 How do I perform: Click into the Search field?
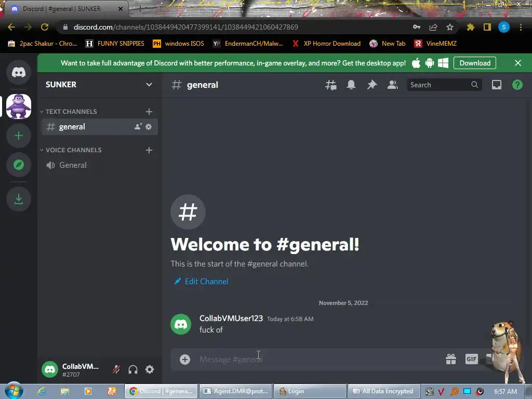[444, 85]
